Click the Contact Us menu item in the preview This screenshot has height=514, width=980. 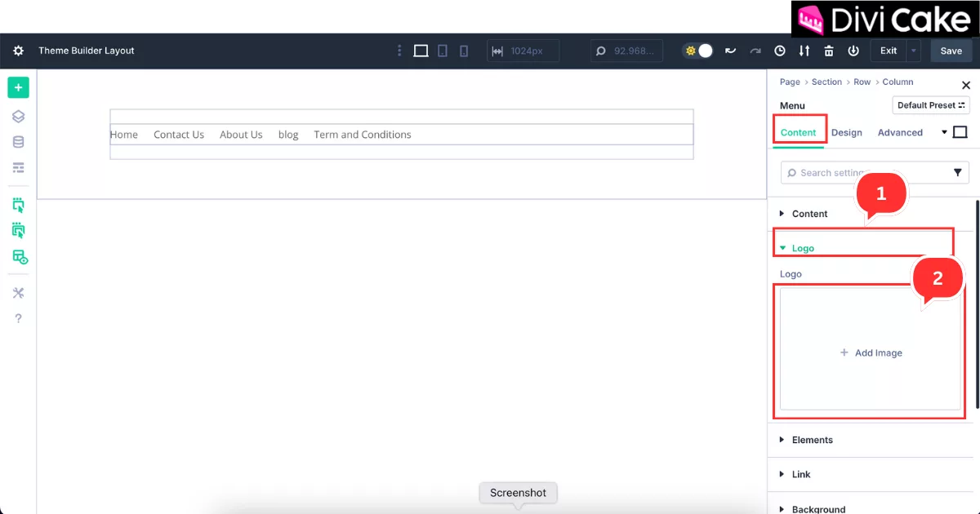(179, 135)
